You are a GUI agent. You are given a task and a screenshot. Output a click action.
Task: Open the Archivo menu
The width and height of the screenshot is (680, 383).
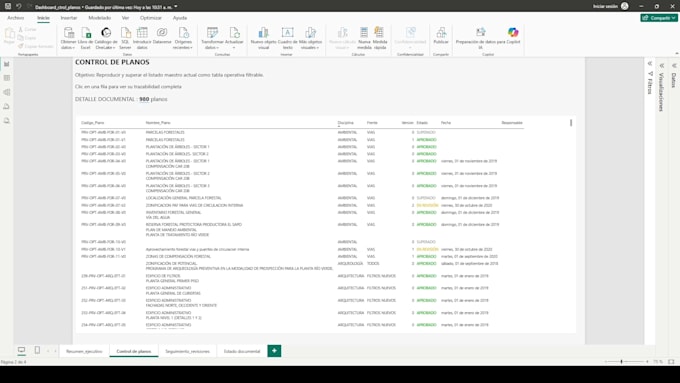[16, 18]
